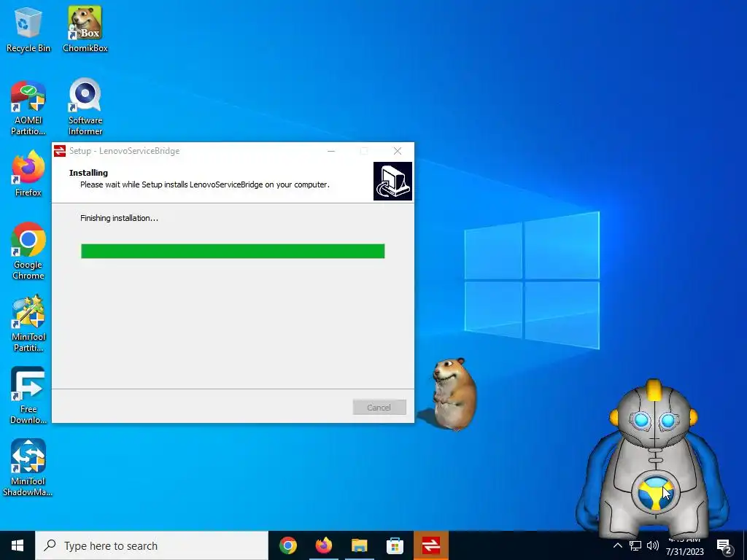
Task: Click the Setup - LenovoServiceBridge title text
Action: (x=124, y=151)
